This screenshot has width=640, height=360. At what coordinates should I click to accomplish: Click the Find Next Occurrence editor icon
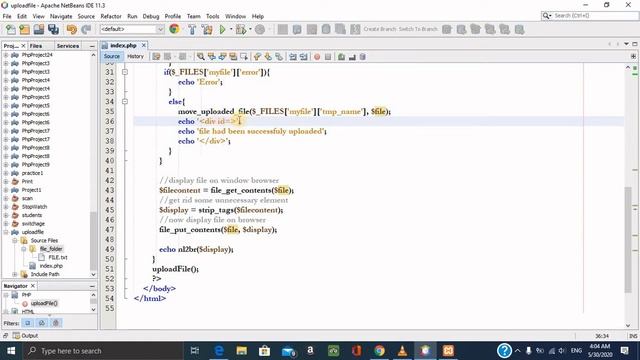222,57
